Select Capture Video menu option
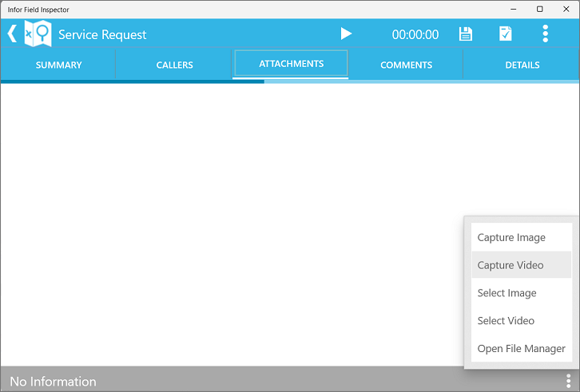The image size is (580, 392). coord(510,265)
